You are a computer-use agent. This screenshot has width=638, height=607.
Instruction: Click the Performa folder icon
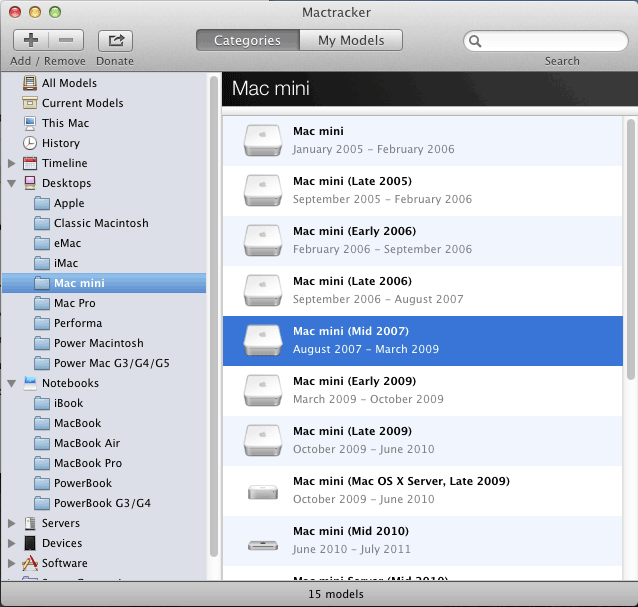point(42,323)
